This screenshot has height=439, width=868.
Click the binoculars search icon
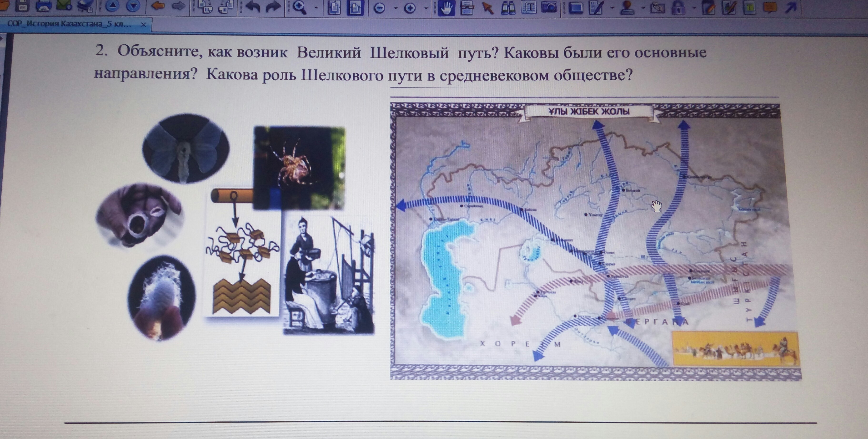coord(508,8)
